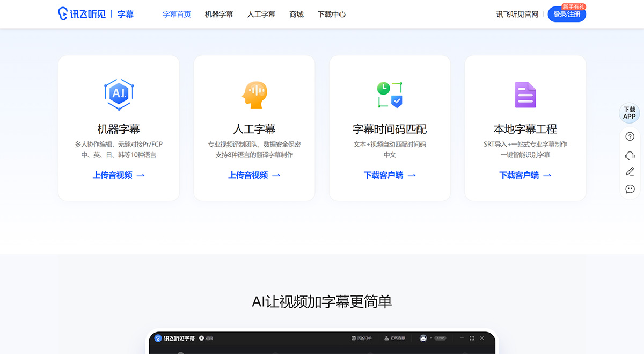Screen dimensions: 644x354
Task: Switch to the 机器字幕 navigation tab
Action: click(x=218, y=15)
